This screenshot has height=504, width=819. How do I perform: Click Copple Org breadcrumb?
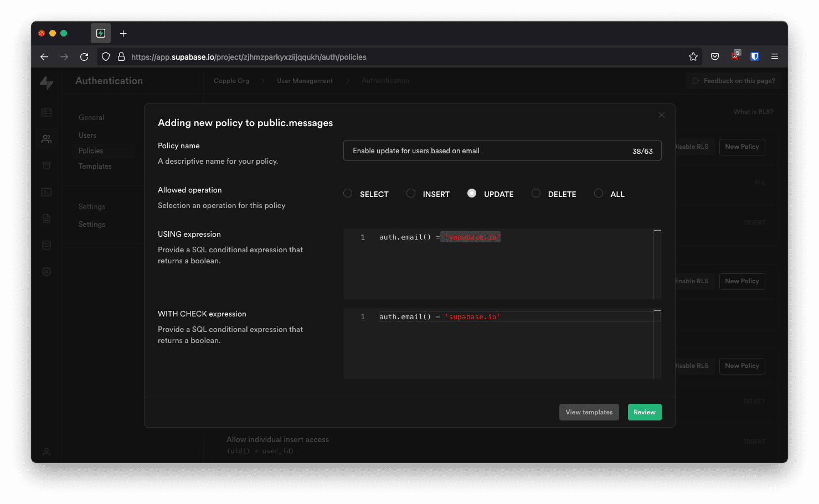[x=231, y=81]
